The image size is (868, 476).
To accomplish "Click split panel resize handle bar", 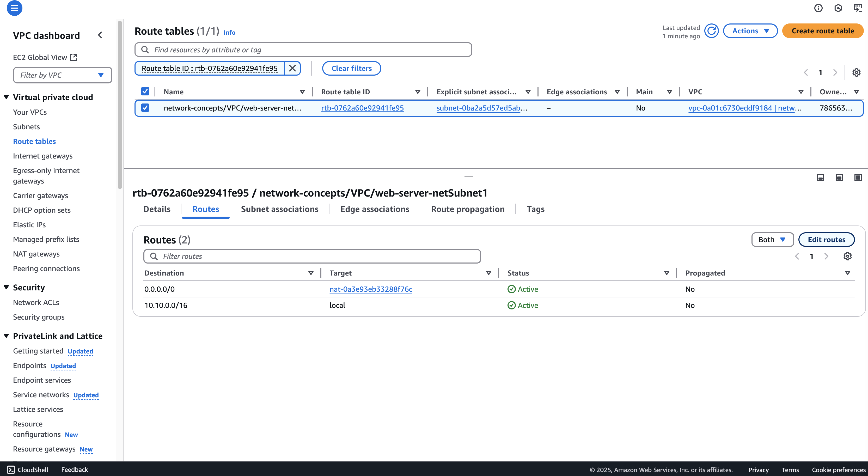I will tap(469, 177).
